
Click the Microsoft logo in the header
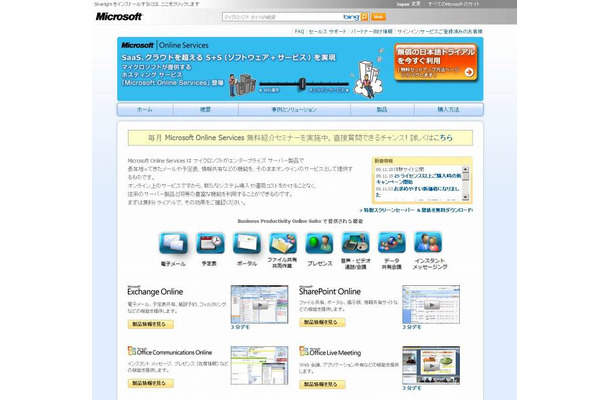[119, 17]
